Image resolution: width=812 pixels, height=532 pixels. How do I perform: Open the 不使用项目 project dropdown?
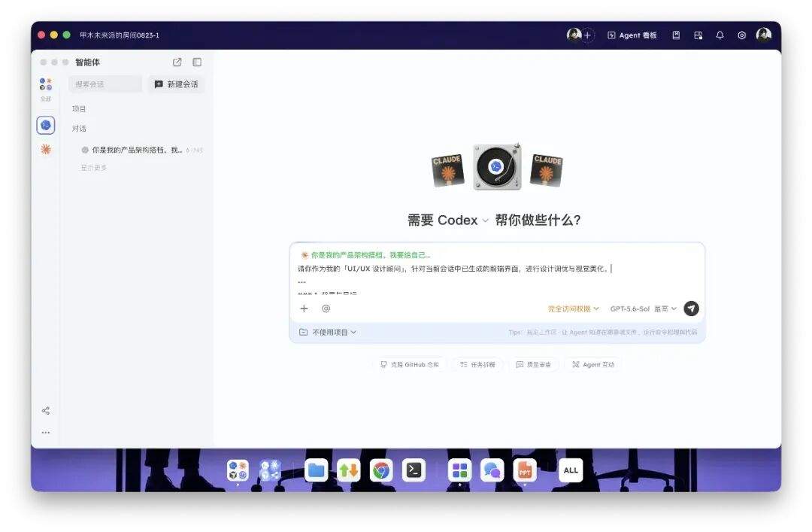328,333
